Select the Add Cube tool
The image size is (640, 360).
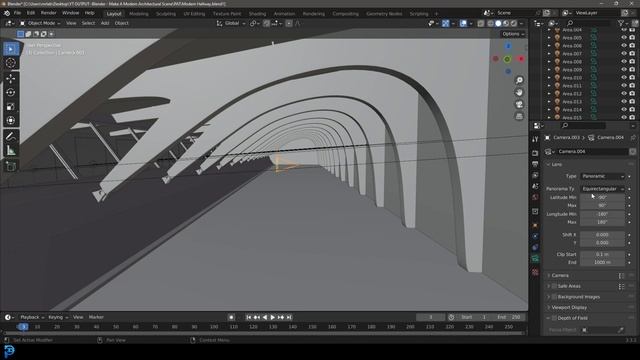(x=11, y=166)
